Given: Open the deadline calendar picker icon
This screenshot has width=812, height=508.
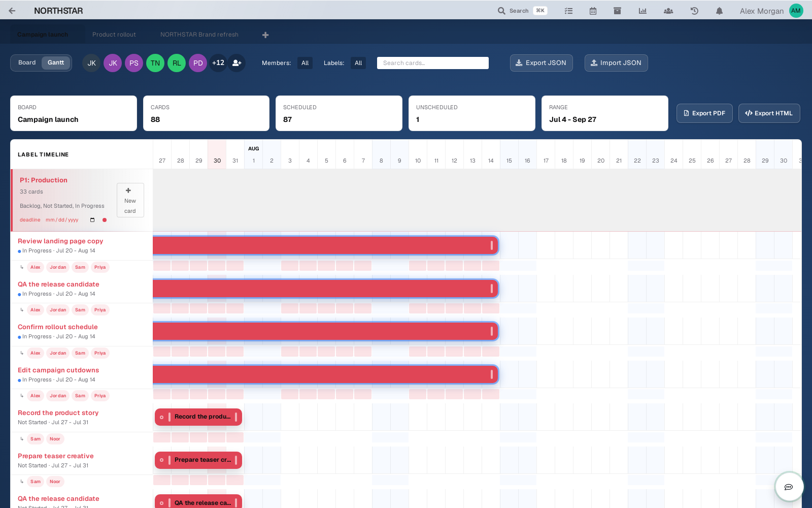Looking at the screenshot, I should pyautogui.click(x=92, y=220).
